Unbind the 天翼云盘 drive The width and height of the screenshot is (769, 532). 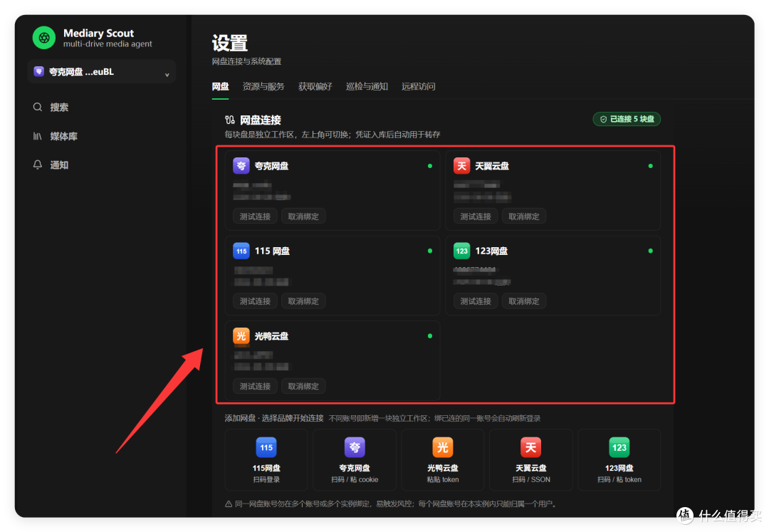click(x=524, y=217)
